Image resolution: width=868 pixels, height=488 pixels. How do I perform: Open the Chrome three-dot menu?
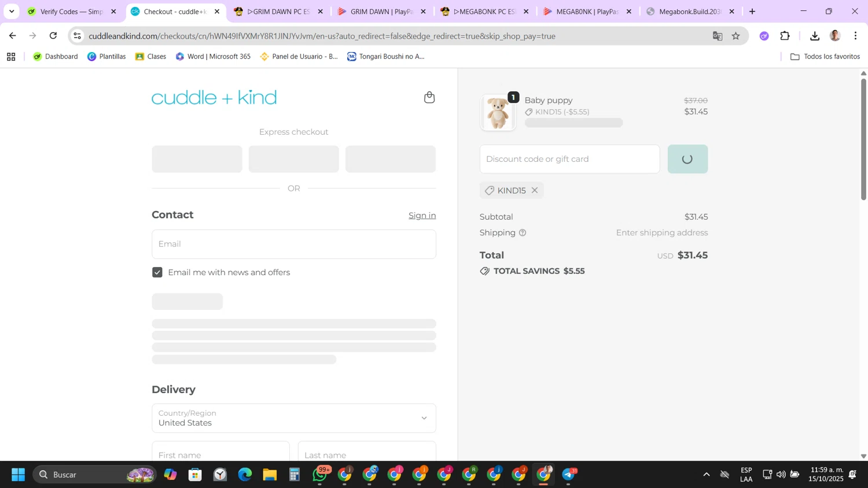[855, 36]
